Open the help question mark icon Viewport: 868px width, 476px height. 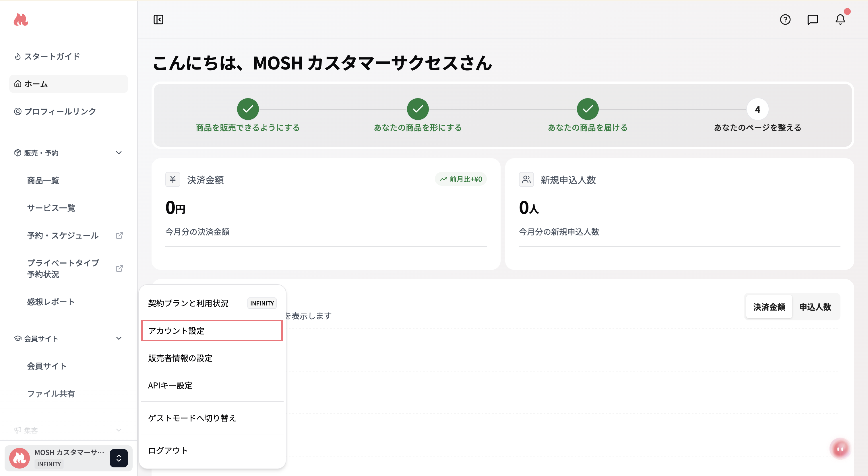point(785,20)
